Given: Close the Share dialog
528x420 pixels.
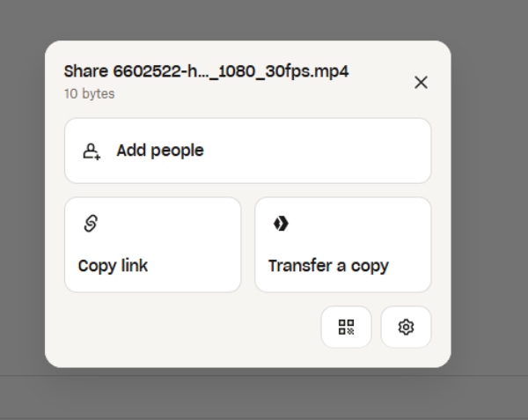Looking at the screenshot, I should point(421,83).
